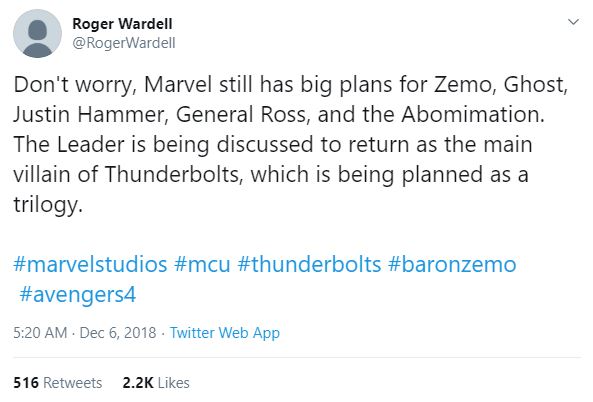593x402 pixels.
Task: Follow the #mcu hashtag link
Action: point(202,264)
